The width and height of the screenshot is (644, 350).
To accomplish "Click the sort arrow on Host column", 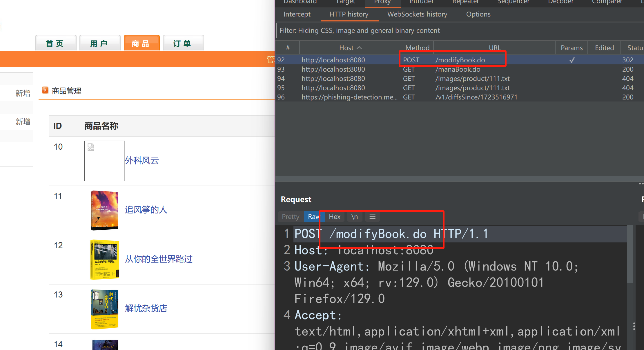I will click(359, 48).
